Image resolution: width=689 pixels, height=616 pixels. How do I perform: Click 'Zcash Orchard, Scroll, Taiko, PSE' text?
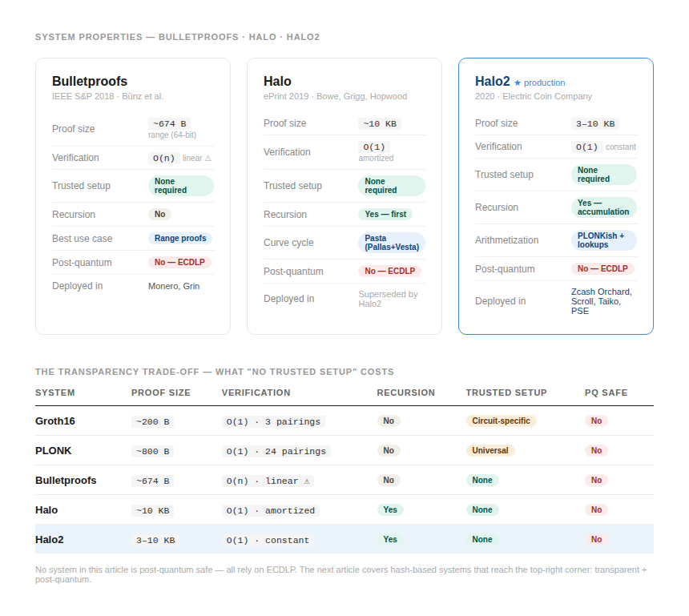602,301
